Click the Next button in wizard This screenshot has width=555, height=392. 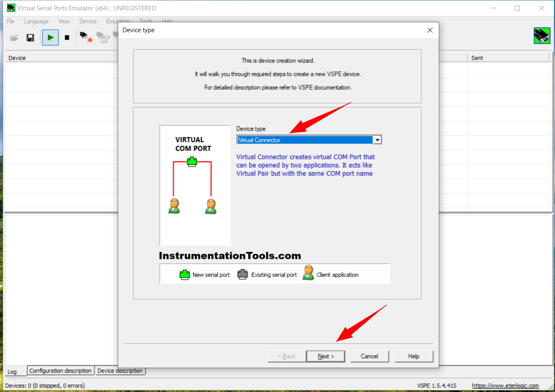tap(326, 356)
